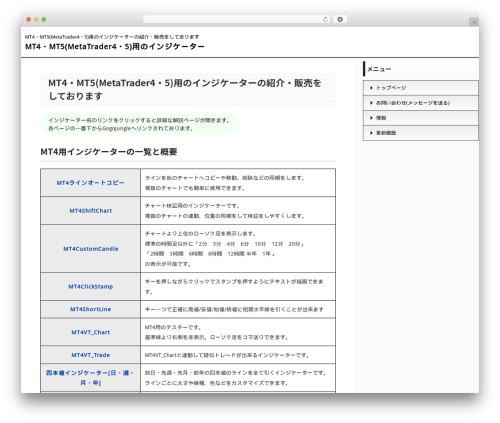Click the browser reload icon

coord(325,19)
